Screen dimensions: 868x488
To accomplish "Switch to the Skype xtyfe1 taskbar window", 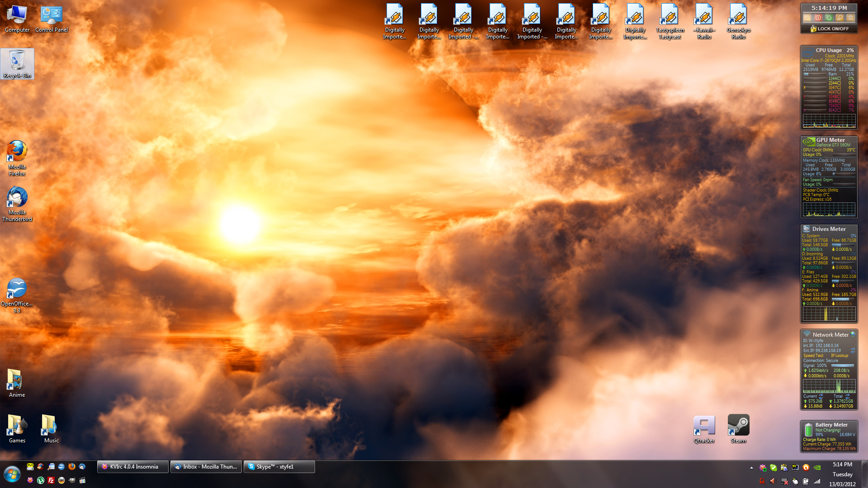I will [279, 467].
